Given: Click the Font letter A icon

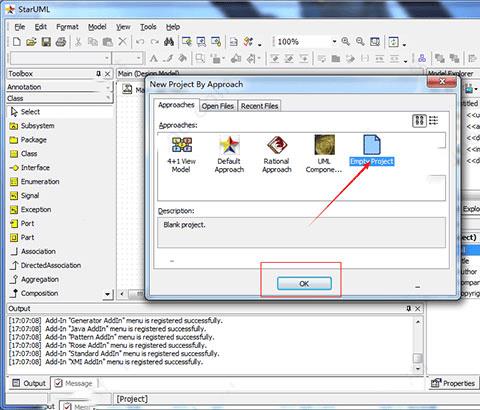Looking at the screenshot, I should (154, 59).
